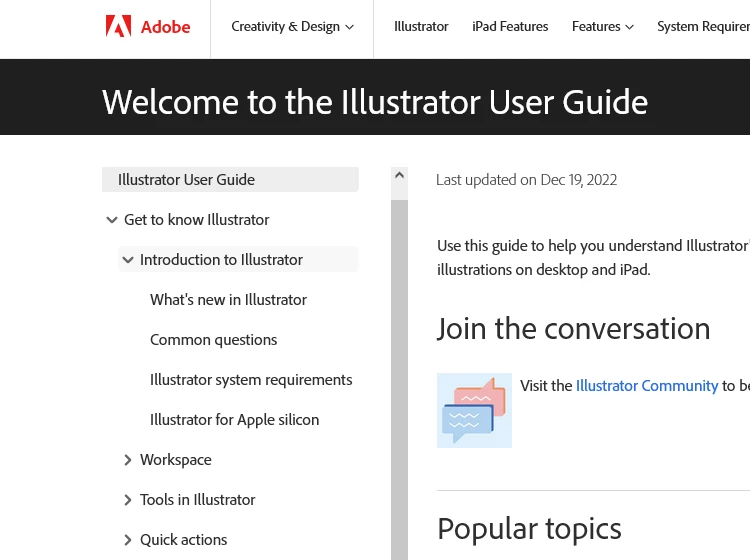
Task: Click the sidebar vertical scrollbar track
Action: tap(399, 380)
